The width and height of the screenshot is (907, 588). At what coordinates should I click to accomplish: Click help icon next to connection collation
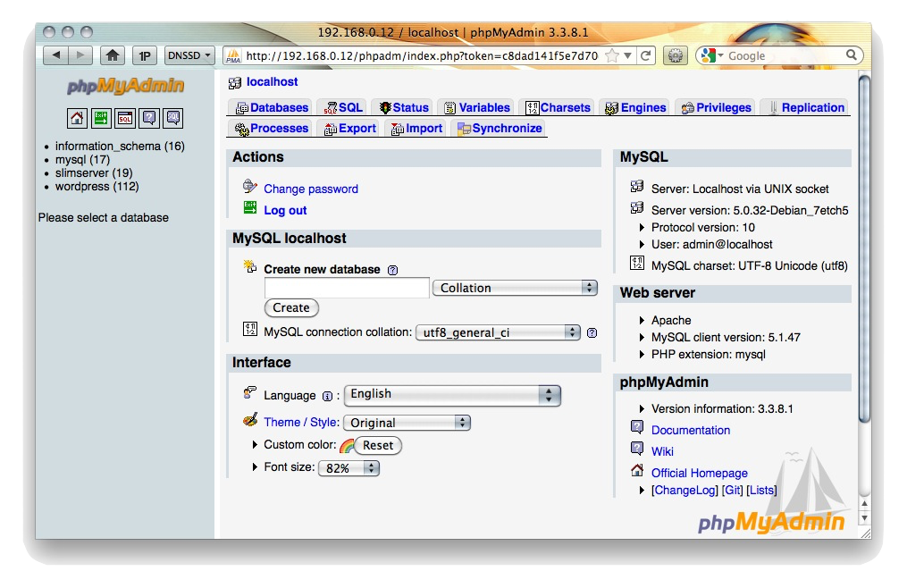(592, 332)
